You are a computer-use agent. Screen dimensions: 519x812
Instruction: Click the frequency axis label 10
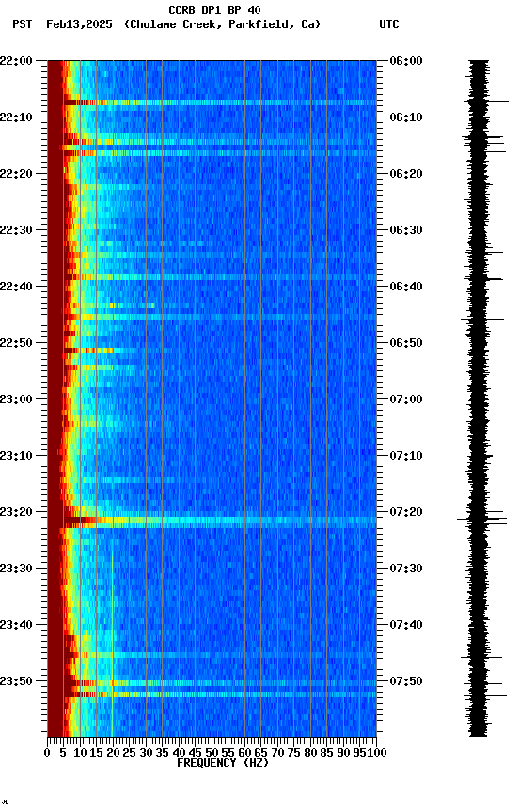pyautogui.click(x=80, y=753)
